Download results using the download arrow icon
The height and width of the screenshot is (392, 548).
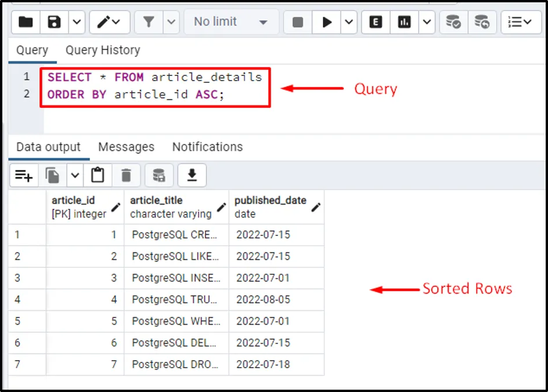click(192, 175)
